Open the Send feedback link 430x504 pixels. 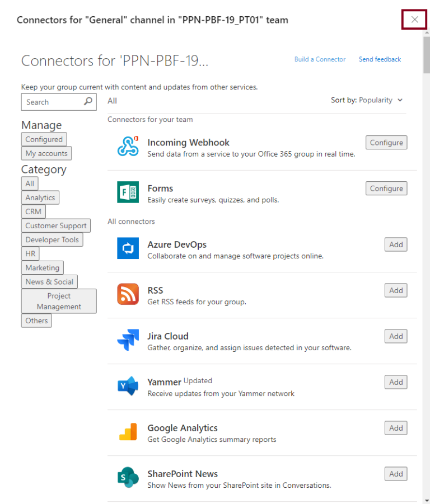tap(380, 59)
